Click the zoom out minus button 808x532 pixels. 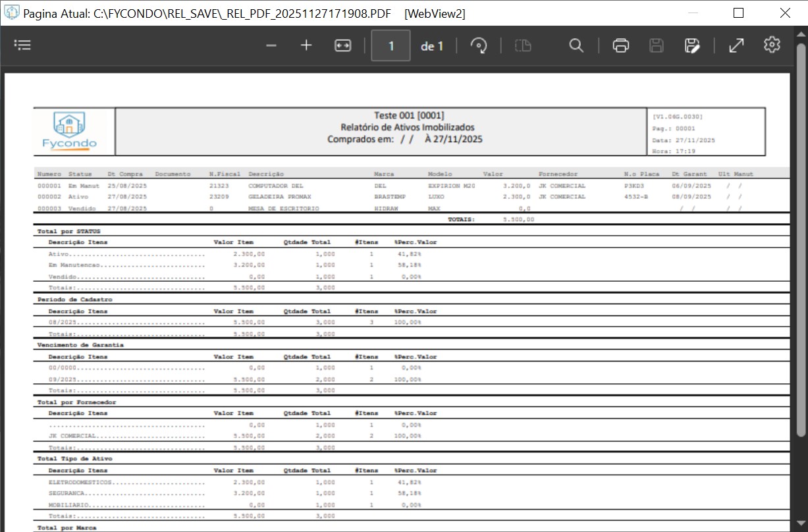(x=271, y=45)
